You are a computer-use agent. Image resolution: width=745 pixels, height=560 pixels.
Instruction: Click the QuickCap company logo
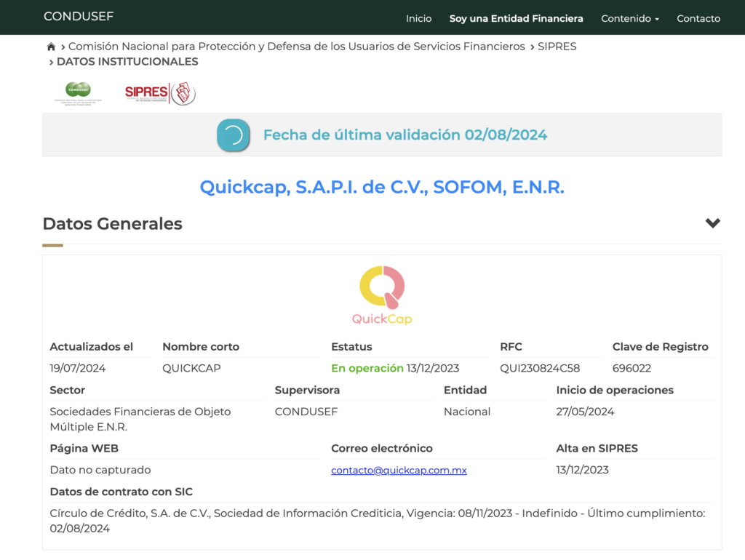382,295
